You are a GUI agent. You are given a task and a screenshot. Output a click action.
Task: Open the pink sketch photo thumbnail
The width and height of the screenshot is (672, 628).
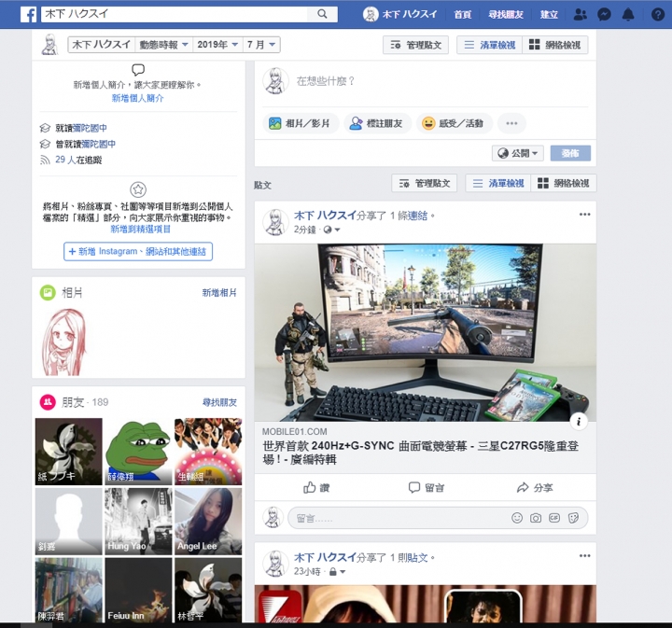coord(63,342)
